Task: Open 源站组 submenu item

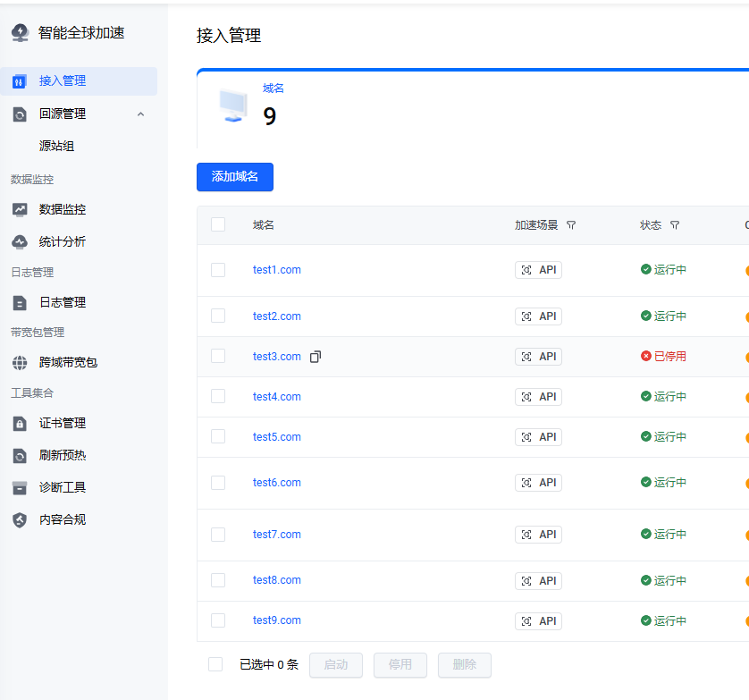Action: (56, 146)
